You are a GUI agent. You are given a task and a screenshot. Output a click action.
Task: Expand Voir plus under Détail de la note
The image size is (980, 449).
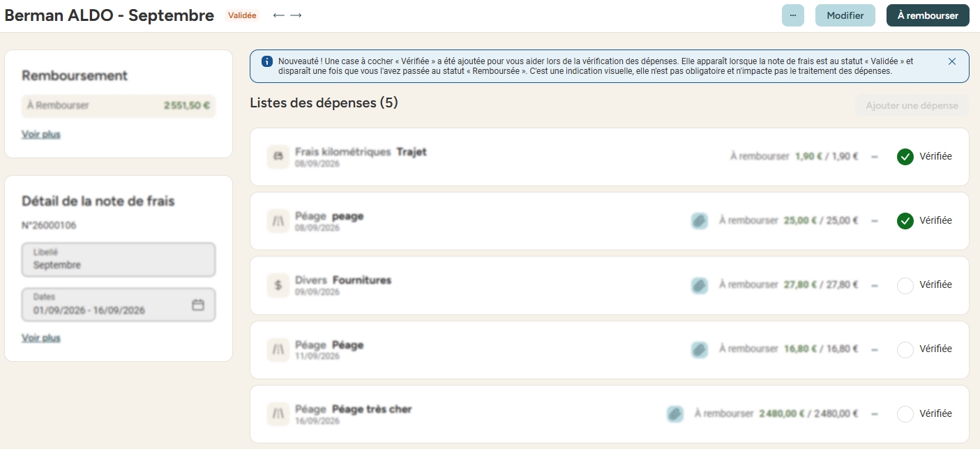click(x=41, y=338)
